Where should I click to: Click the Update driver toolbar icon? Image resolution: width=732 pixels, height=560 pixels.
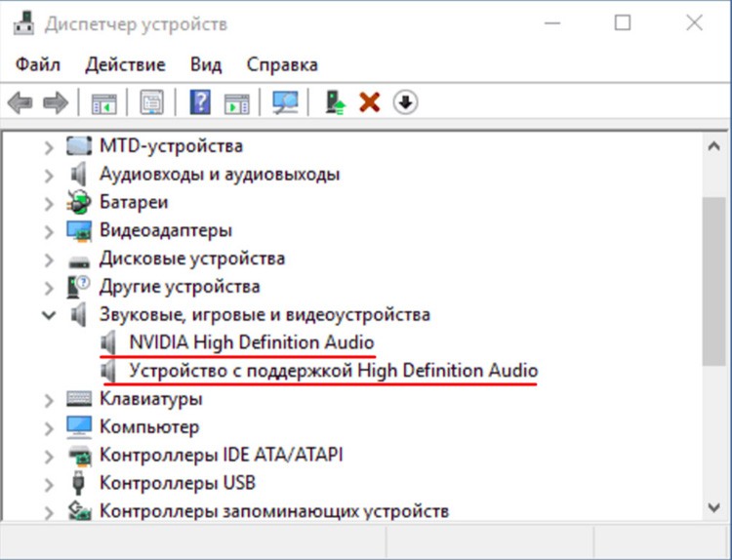335,102
